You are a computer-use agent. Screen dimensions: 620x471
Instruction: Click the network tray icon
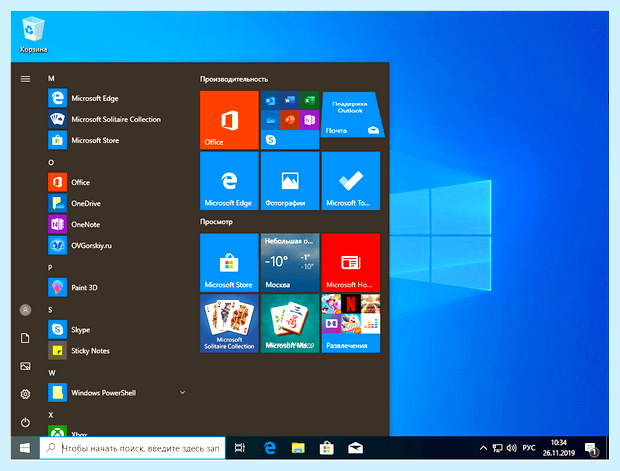coord(497,448)
